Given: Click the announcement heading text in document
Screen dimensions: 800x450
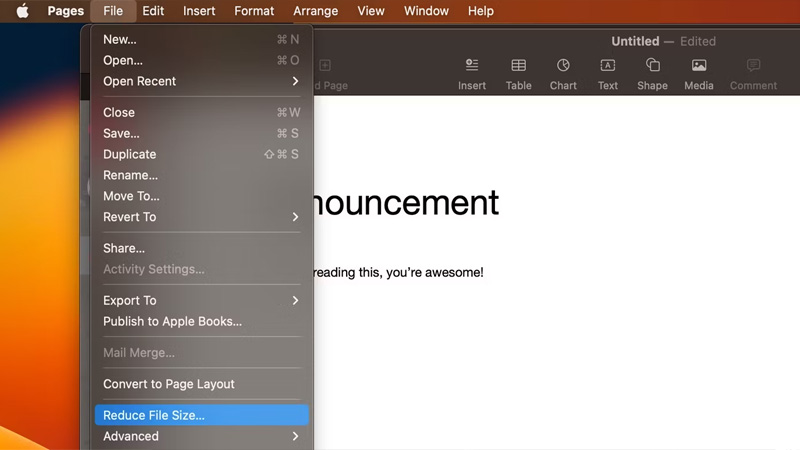Looking at the screenshot, I should (406, 203).
